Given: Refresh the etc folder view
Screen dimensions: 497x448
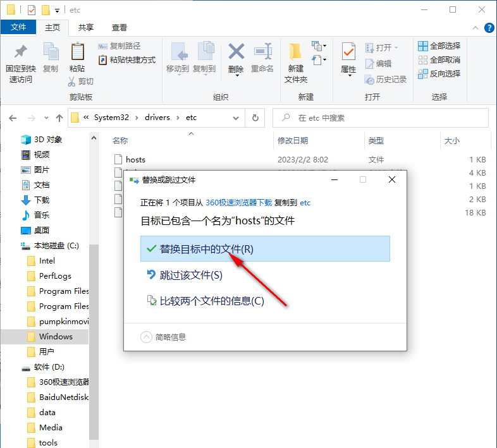Looking at the screenshot, I should pyautogui.click(x=255, y=118).
